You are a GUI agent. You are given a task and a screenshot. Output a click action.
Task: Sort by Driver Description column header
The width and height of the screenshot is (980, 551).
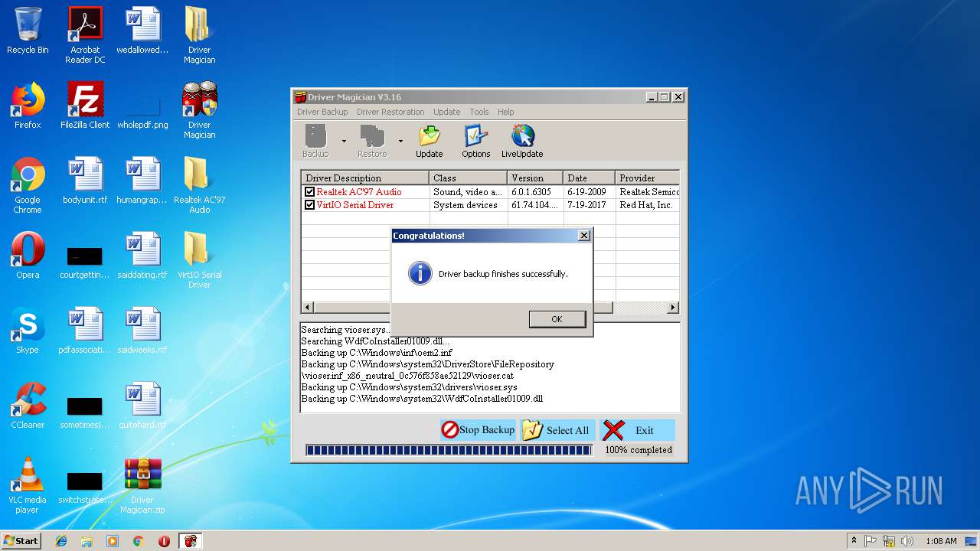[364, 178]
